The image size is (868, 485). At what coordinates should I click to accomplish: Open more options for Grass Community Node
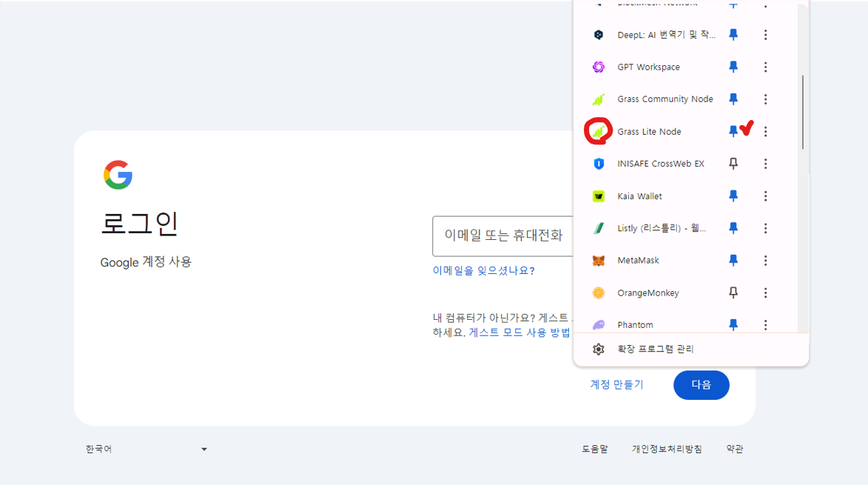(x=766, y=99)
